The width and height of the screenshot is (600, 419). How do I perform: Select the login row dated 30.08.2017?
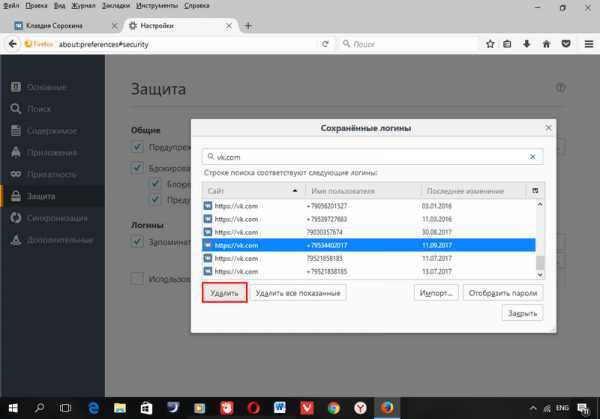(x=368, y=232)
